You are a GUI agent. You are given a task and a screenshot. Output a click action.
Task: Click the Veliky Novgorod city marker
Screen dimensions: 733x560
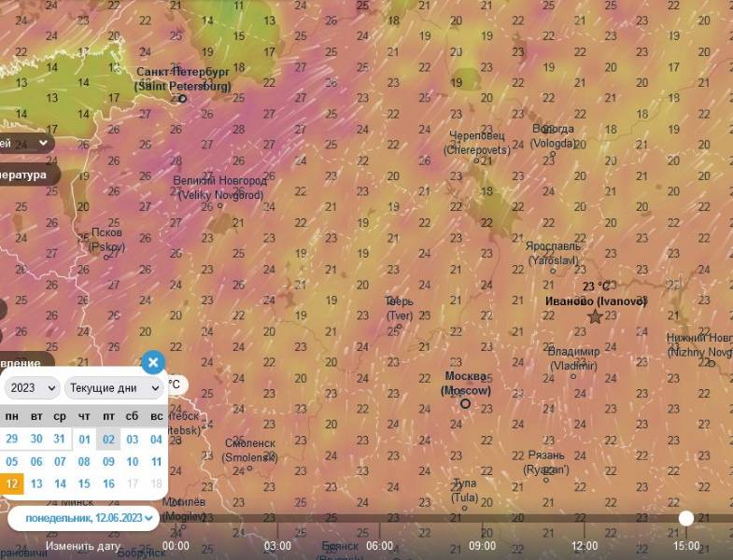pos(220,205)
